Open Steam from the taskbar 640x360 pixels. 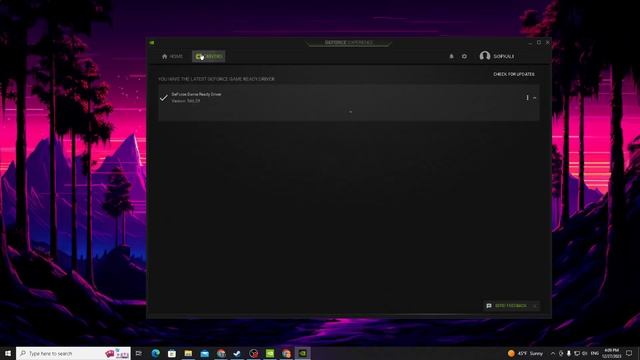[x=237, y=353]
